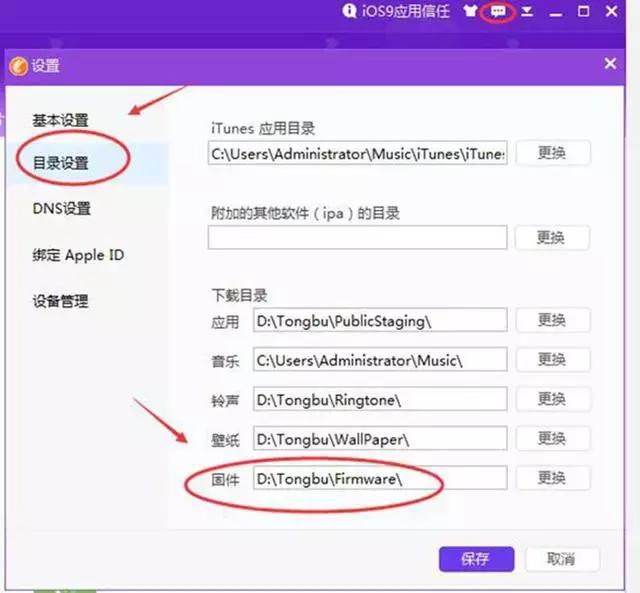This screenshot has height=593, width=640.
Task: Click the 铃声 Ringtone path field
Action: [380, 399]
